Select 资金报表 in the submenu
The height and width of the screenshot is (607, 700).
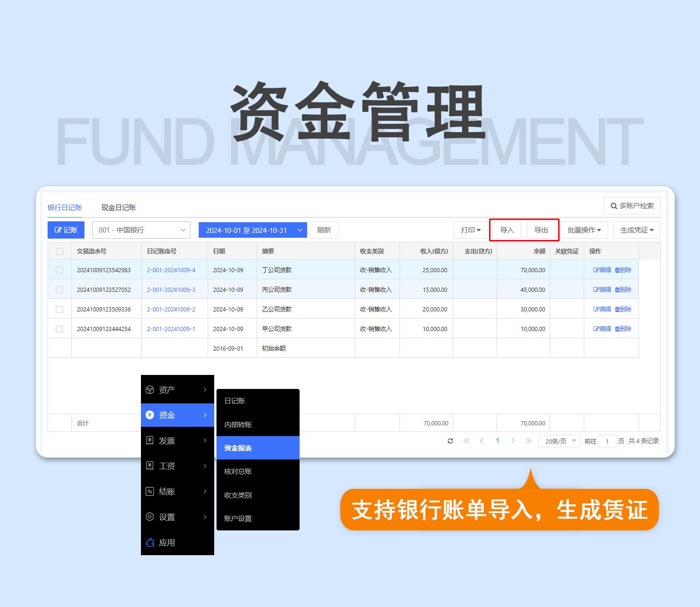258,448
